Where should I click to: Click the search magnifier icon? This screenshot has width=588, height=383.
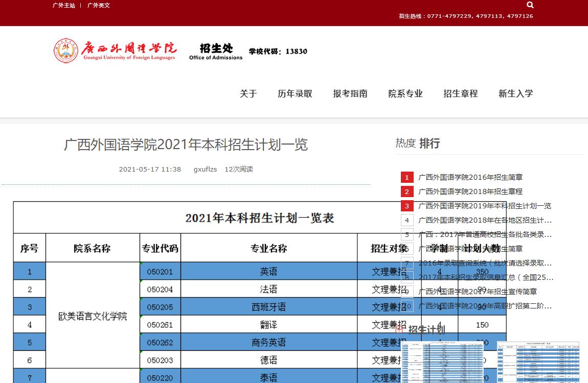(x=530, y=5)
